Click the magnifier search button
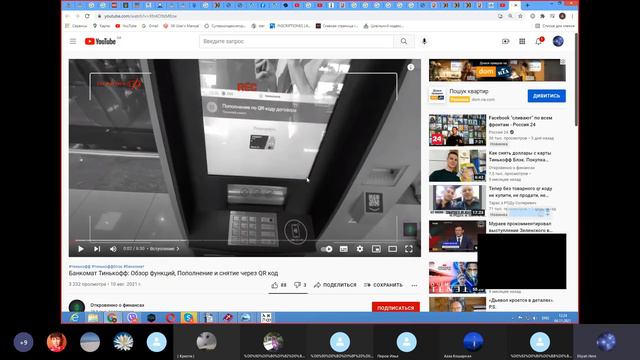Screen dimensions: 640x360 (x=404, y=41)
